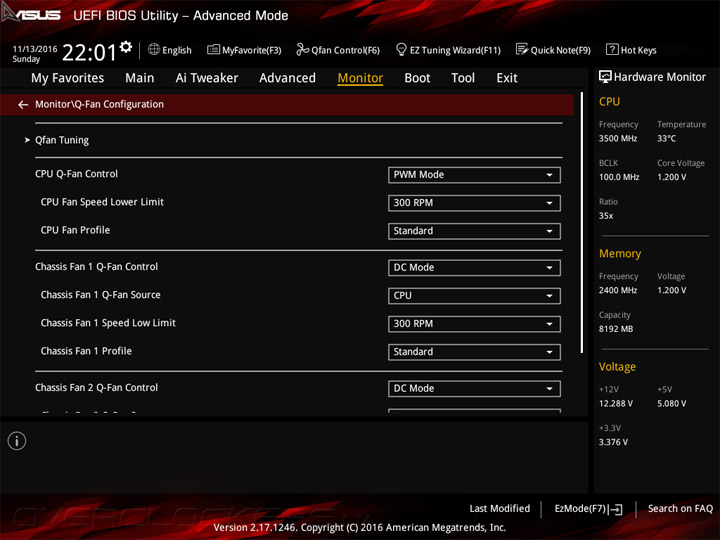Click Last Modified in the footer
The image size is (720, 540).
point(500,509)
